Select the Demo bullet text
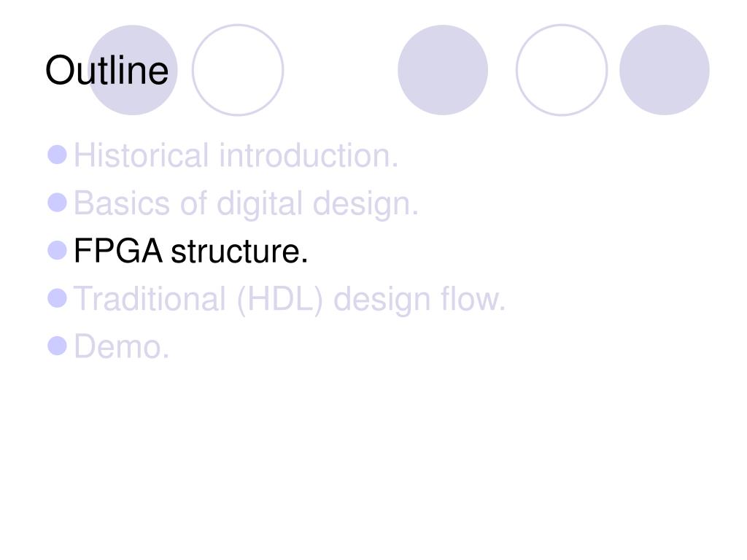 [x=122, y=346]
